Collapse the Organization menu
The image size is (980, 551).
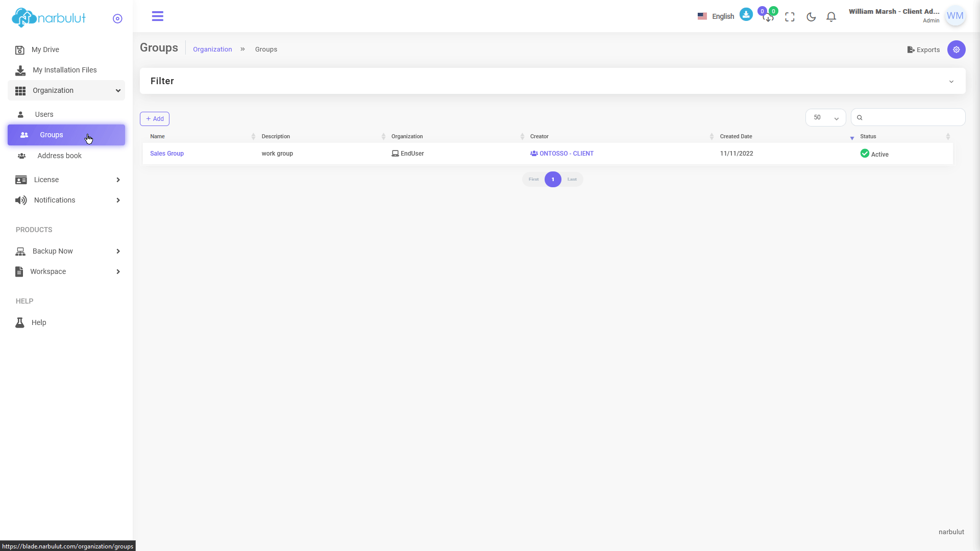(66, 90)
